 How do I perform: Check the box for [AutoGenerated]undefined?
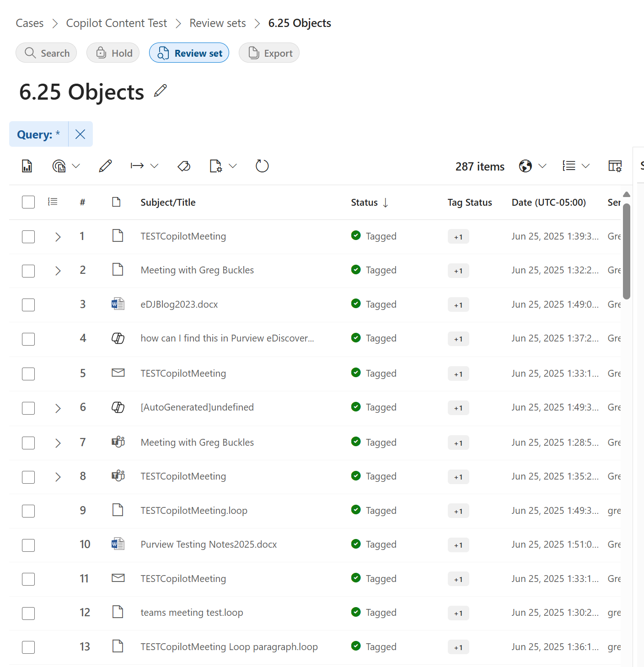[28, 408]
